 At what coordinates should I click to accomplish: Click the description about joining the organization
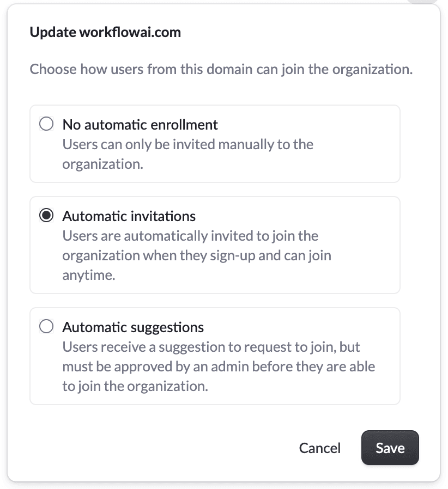tap(221, 69)
